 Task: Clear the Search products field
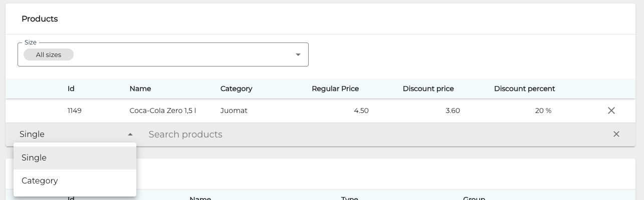(x=616, y=134)
